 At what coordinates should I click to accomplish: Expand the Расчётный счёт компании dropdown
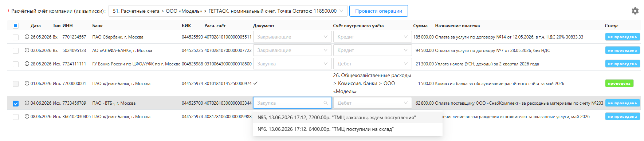pos(228,11)
